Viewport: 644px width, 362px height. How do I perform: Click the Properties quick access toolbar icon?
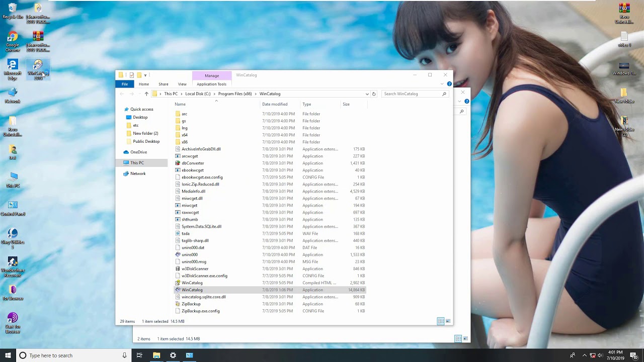pos(132,75)
